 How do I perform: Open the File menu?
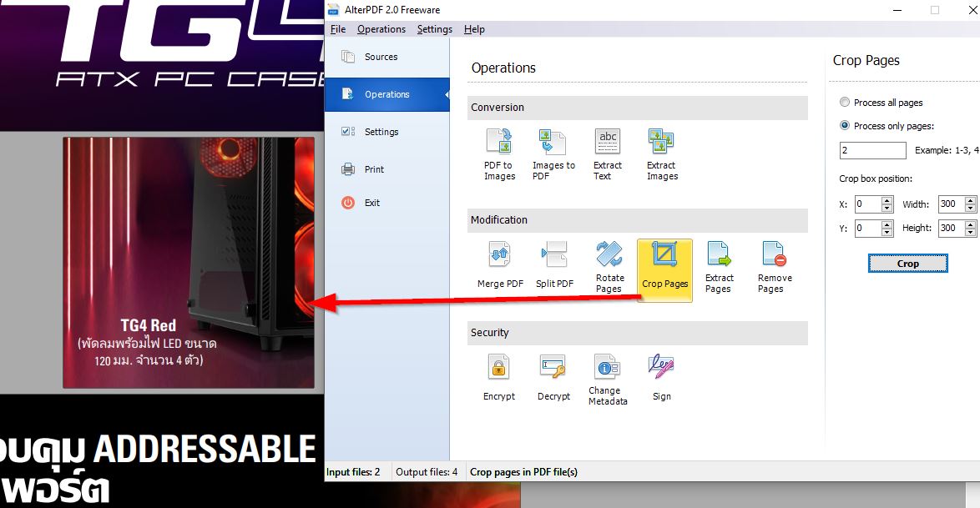(x=338, y=29)
